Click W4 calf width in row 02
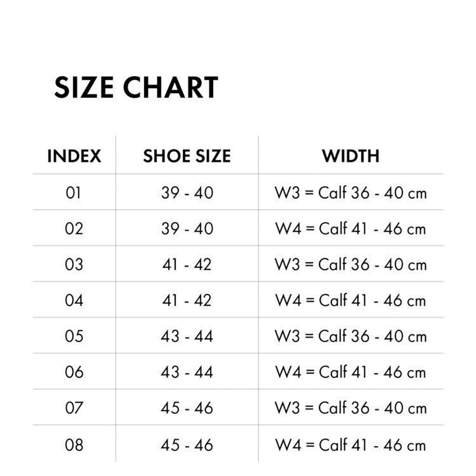The image size is (476, 476). click(x=351, y=228)
